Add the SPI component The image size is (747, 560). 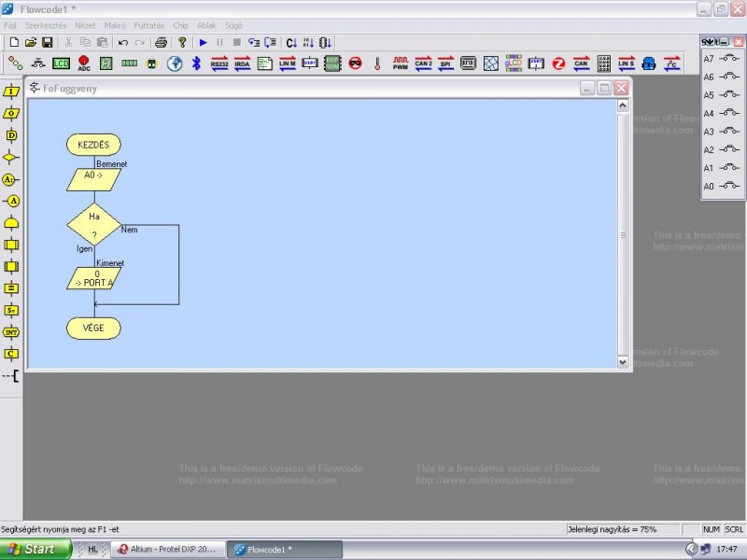(445, 63)
